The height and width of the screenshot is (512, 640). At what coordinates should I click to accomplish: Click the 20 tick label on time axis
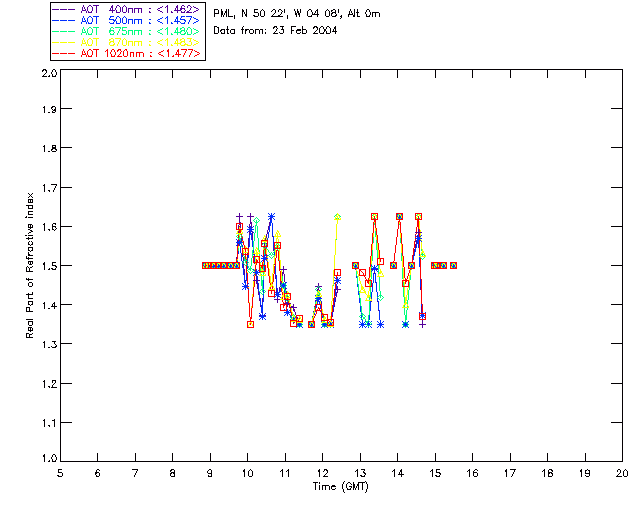tap(622, 472)
